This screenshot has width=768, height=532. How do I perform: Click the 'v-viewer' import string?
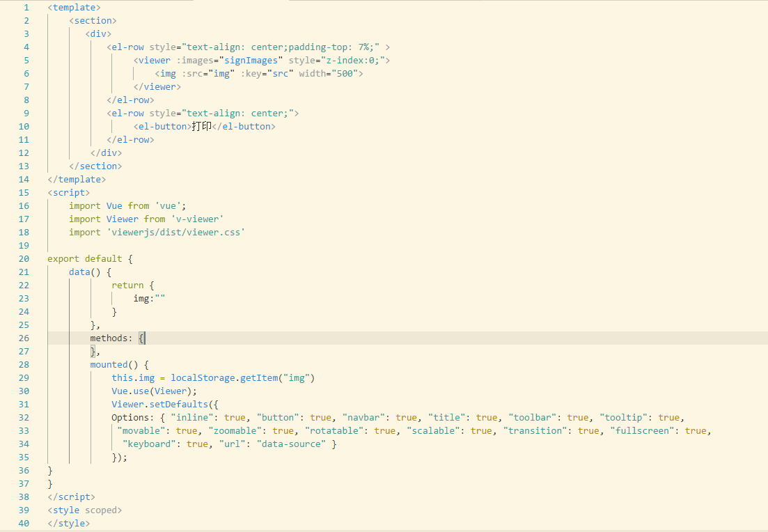(197, 219)
